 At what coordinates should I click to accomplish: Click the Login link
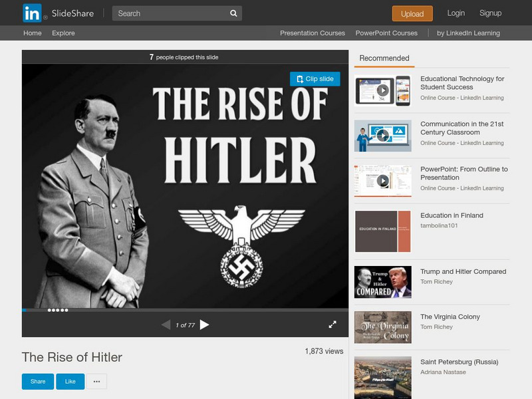pos(455,13)
